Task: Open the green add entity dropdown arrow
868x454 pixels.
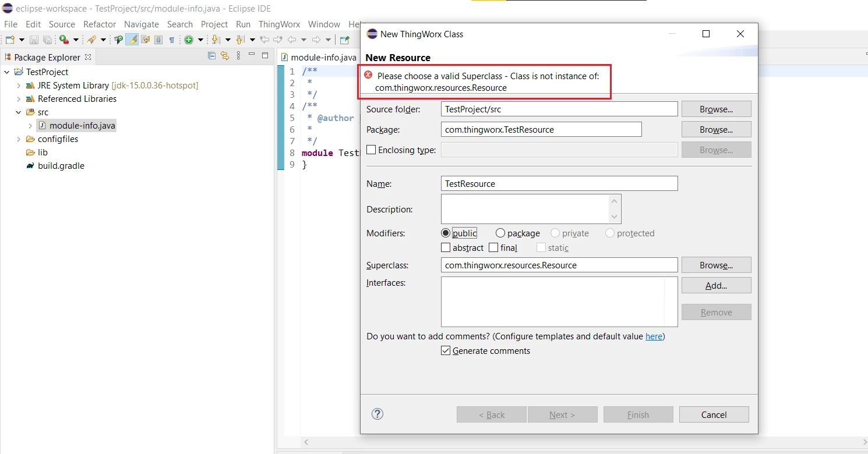Action: pyautogui.click(x=200, y=40)
